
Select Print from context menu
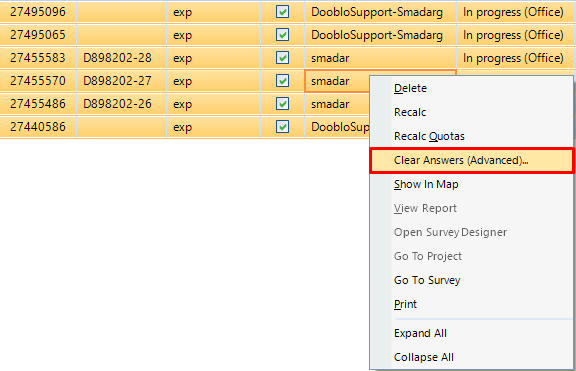coord(471,304)
